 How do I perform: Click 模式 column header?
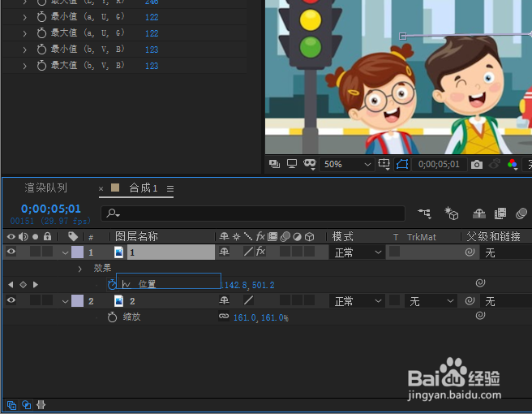click(x=343, y=236)
